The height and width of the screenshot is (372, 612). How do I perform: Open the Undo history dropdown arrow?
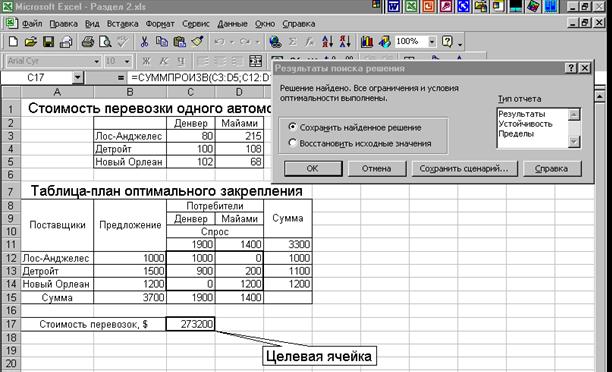(231, 42)
